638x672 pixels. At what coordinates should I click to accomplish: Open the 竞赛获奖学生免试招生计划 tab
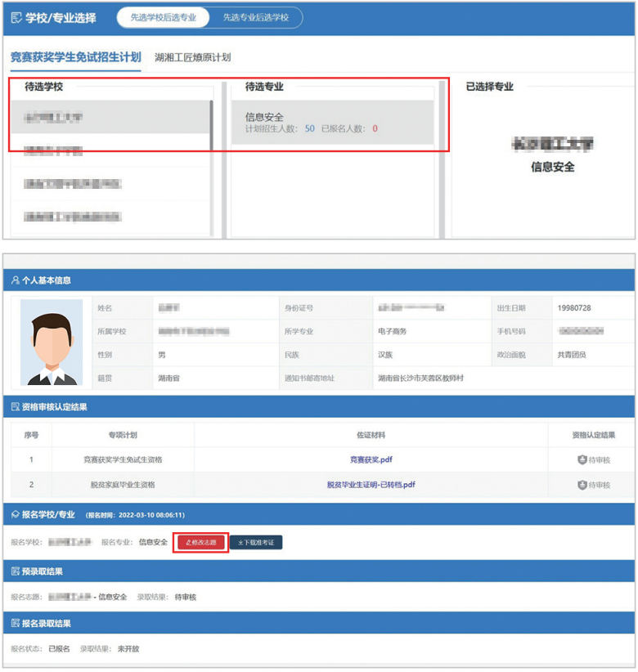75,57
